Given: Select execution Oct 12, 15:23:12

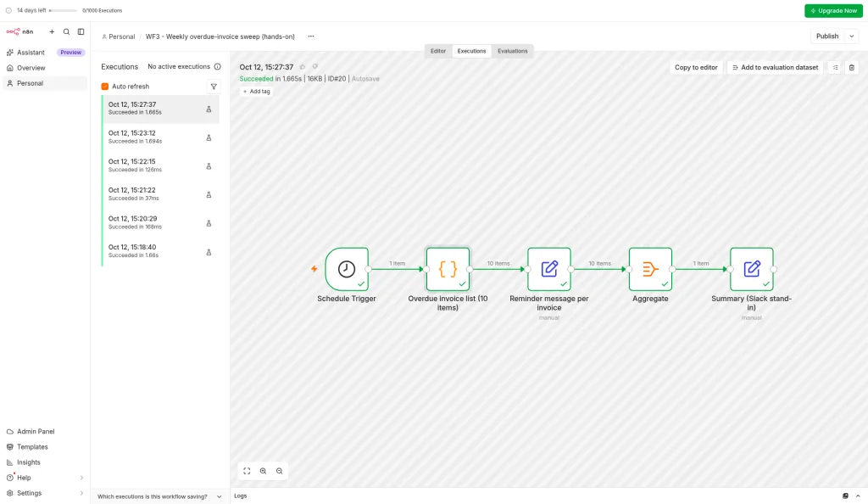Looking at the screenshot, I should click(160, 137).
